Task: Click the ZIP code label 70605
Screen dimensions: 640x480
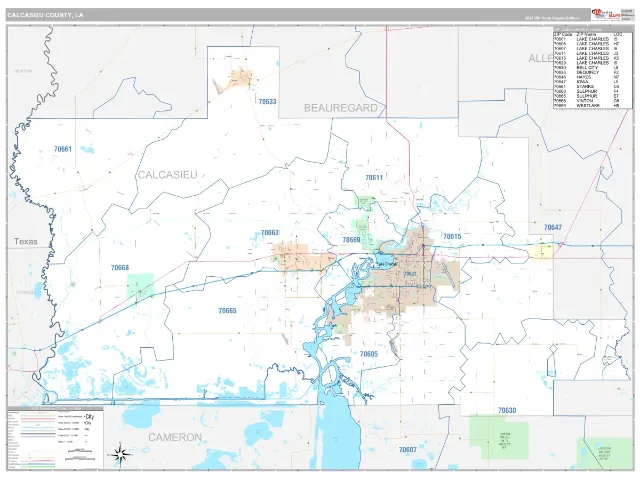Action: point(369,354)
